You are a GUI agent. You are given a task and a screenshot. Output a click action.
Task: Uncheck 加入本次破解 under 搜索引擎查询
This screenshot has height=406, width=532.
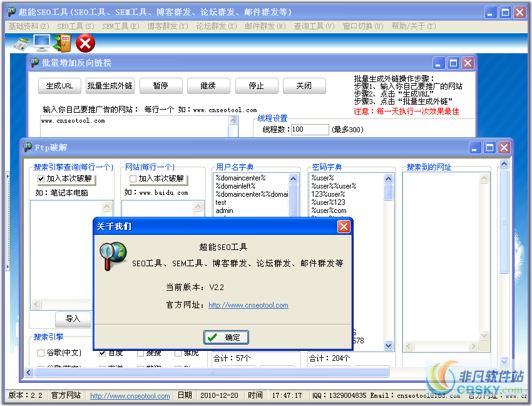[x=41, y=179]
